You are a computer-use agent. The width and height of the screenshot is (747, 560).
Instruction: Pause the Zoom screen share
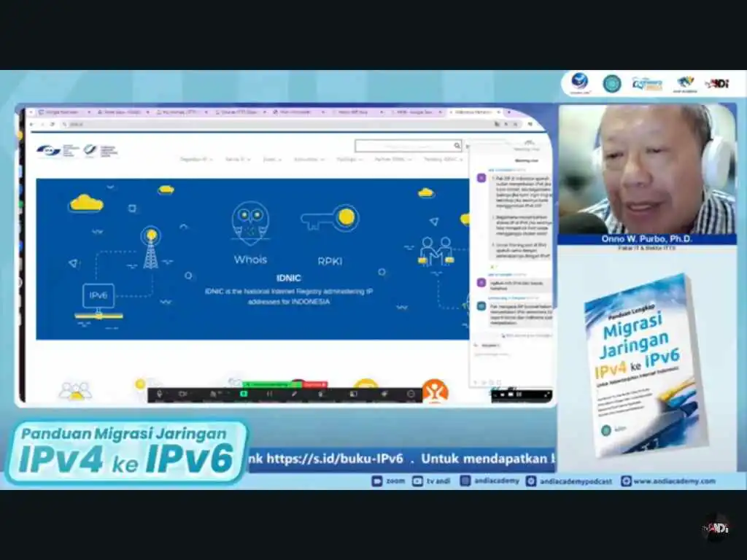270,394
